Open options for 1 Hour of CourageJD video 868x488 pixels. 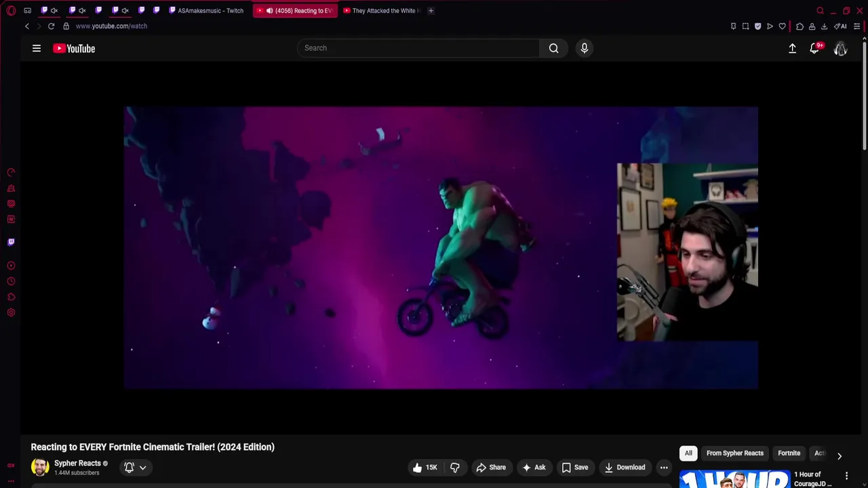[846, 476]
